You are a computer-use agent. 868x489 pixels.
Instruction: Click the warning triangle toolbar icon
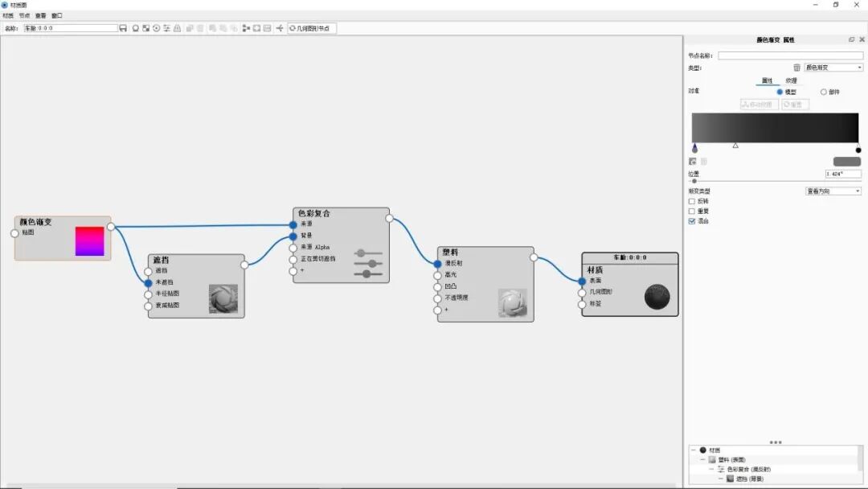tap(178, 28)
